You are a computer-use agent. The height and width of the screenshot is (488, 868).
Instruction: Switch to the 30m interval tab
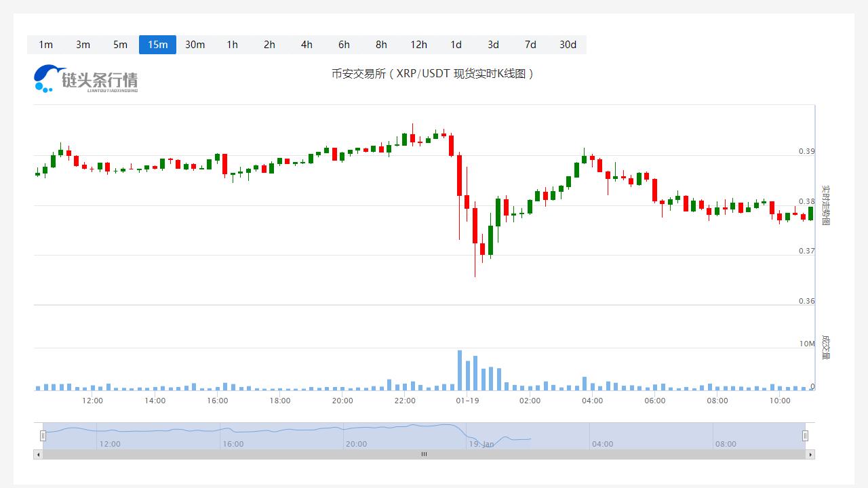[195, 45]
